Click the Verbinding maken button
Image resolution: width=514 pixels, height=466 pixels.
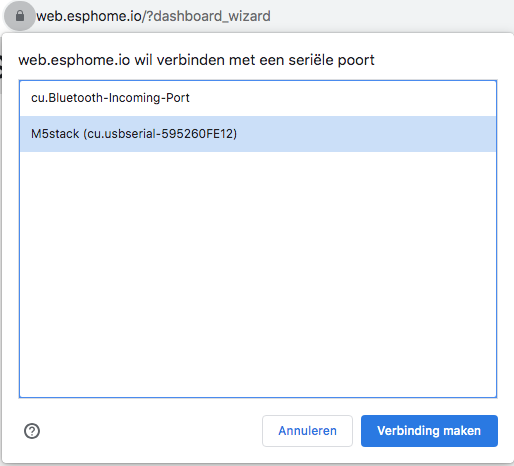point(429,431)
